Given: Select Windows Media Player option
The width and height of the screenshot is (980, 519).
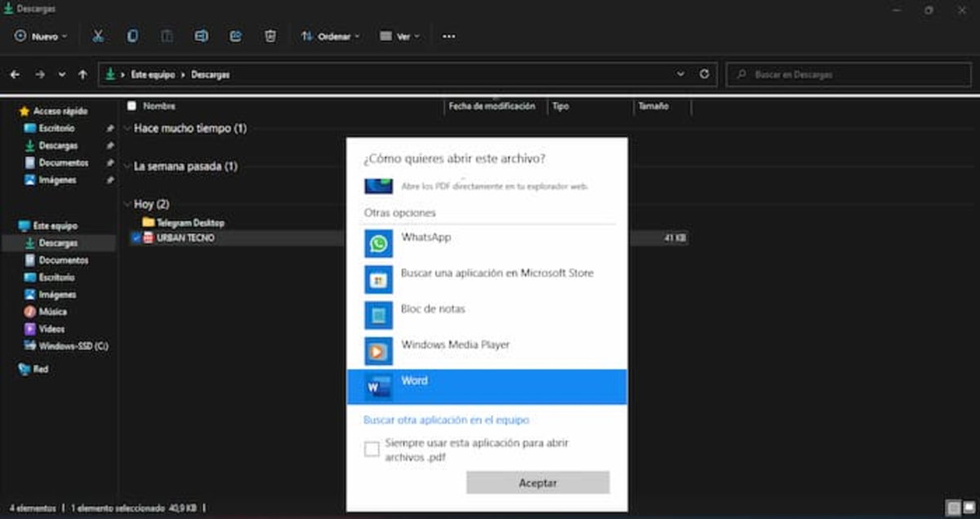Looking at the screenshot, I should point(487,351).
